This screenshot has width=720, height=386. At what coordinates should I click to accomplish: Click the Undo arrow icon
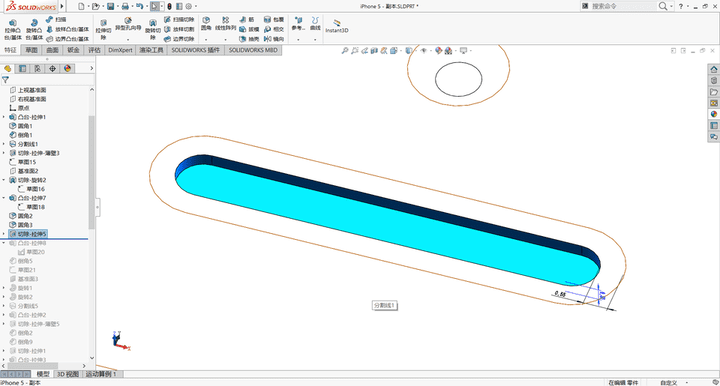coord(139,6)
